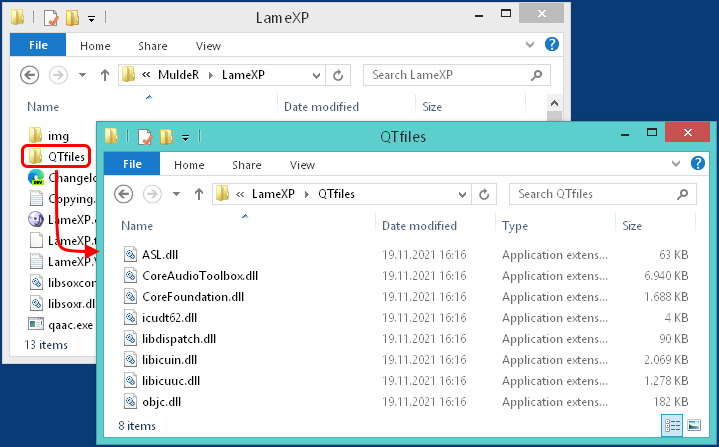Switch QTfiles to details view
The height and width of the screenshot is (447, 719).
click(x=672, y=425)
